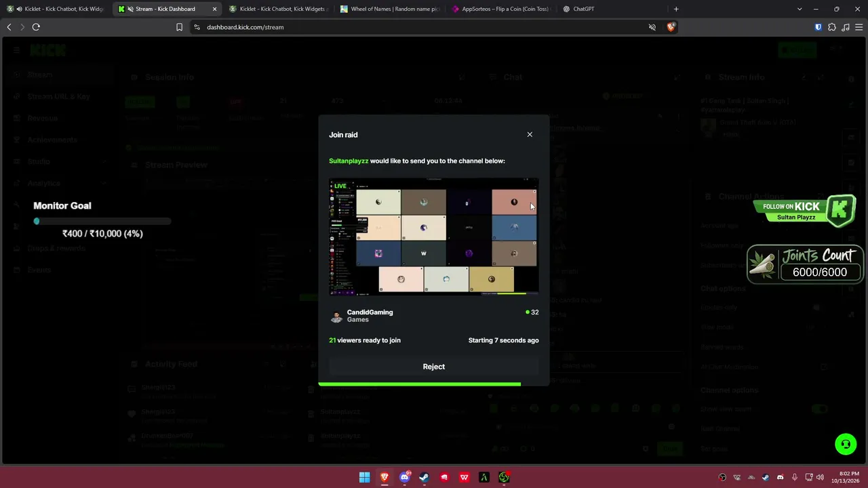Open the Extensions puzzle icon
Viewport: 868px width, 488px height.
(832, 27)
